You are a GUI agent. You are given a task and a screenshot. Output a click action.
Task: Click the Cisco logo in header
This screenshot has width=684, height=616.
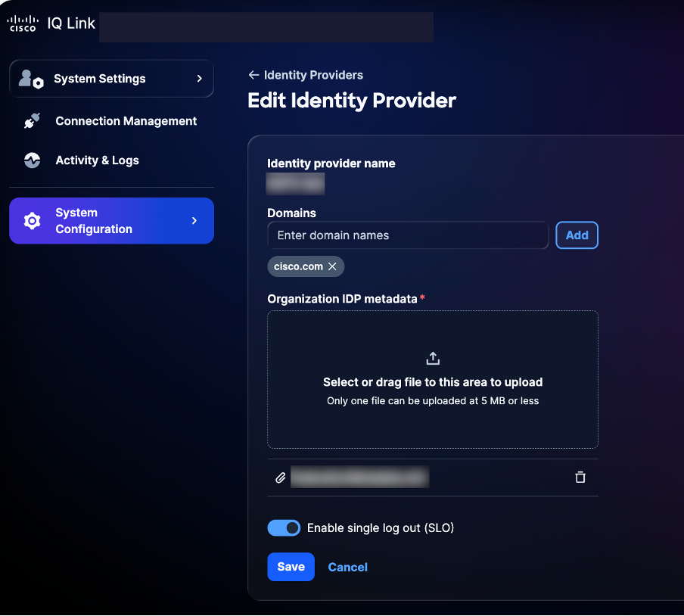pyautogui.click(x=23, y=23)
